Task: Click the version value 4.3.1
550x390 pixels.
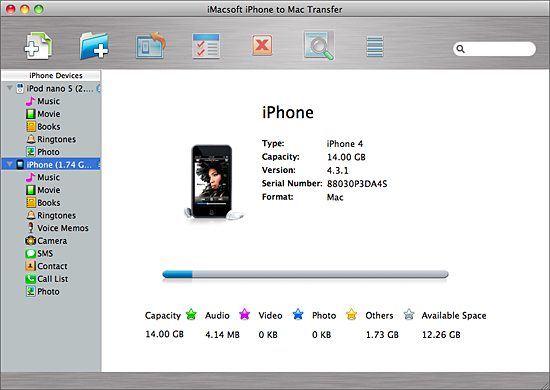Action: click(338, 170)
